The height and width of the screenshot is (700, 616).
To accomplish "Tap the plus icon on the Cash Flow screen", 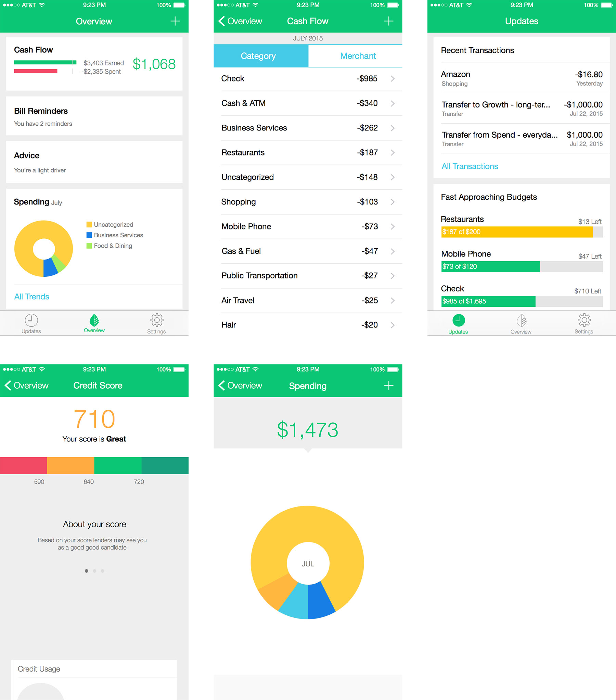I will click(388, 21).
